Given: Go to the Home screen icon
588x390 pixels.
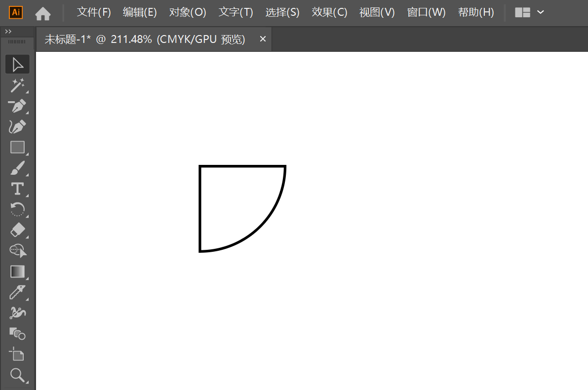Looking at the screenshot, I should tap(43, 13).
